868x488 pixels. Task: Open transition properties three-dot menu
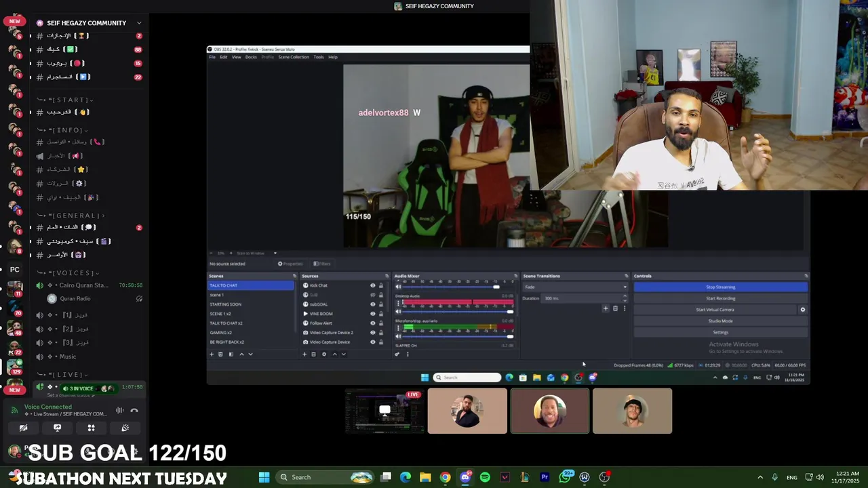[x=624, y=308]
